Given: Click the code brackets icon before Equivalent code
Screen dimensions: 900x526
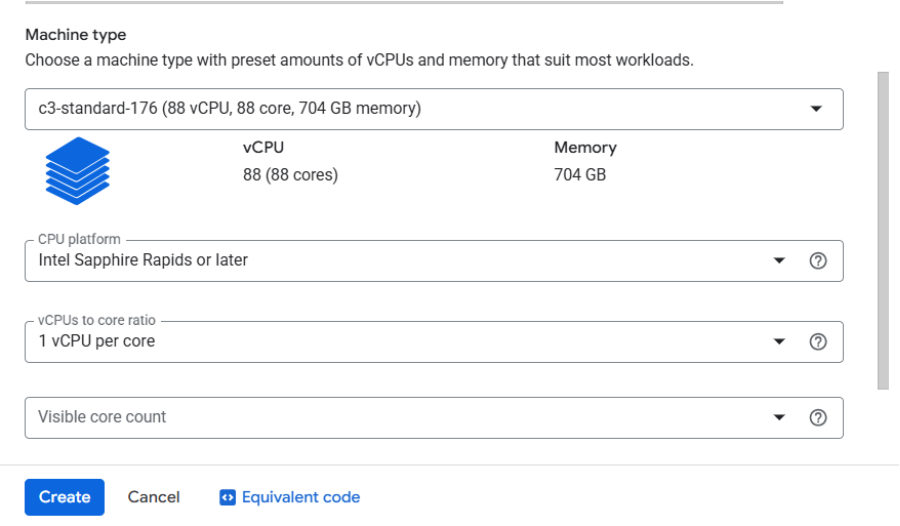Looking at the screenshot, I should coord(227,497).
